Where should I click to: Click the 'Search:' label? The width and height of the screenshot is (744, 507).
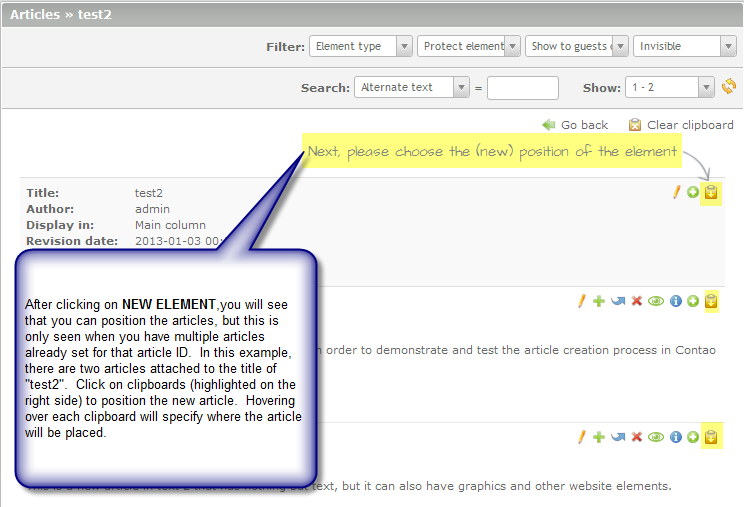[325, 88]
